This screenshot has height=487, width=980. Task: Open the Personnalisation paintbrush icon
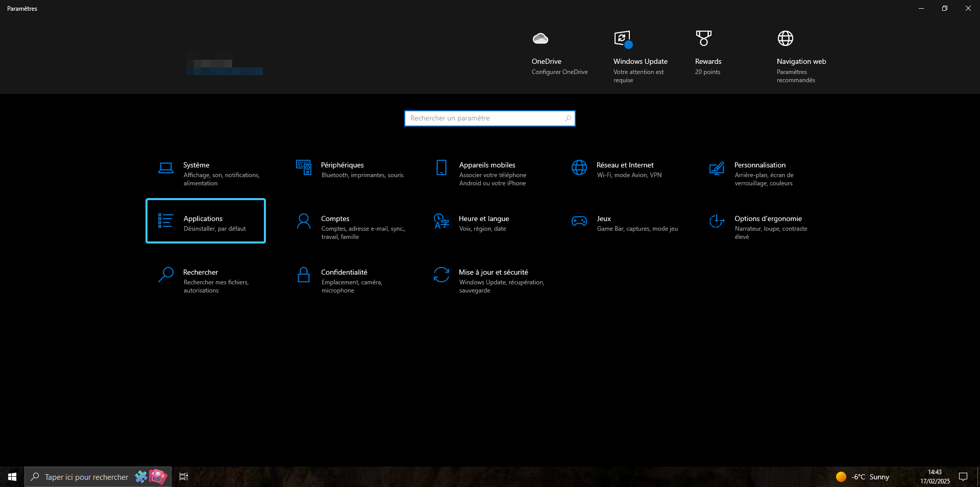pyautogui.click(x=717, y=168)
